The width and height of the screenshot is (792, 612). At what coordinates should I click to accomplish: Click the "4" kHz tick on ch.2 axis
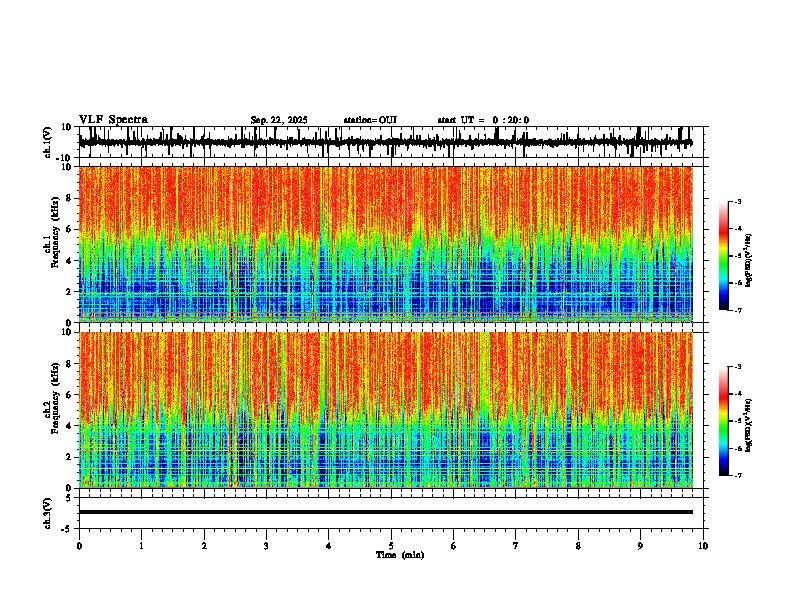point(70,426)
